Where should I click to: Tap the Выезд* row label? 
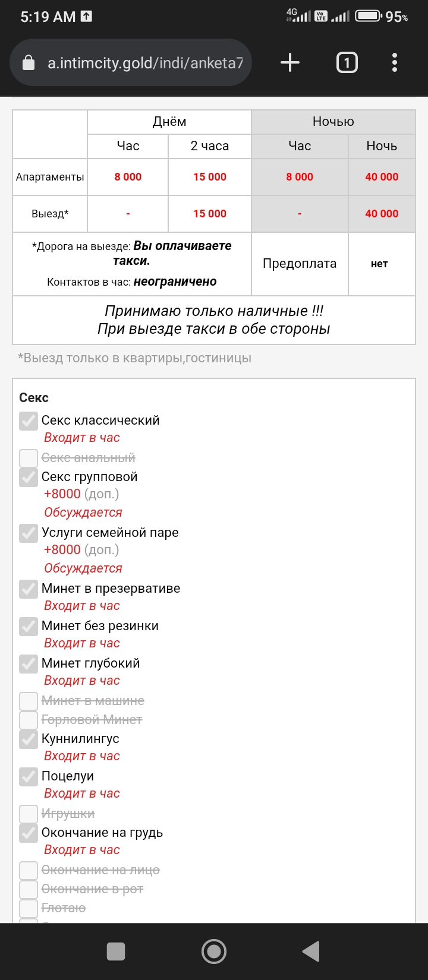click(x=50, y=214)
